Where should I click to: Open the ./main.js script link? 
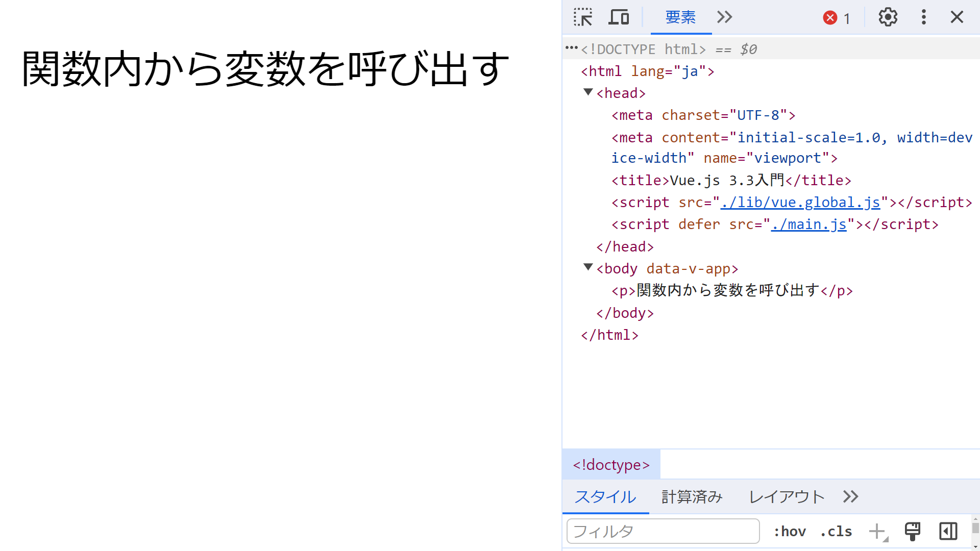click(808, 224)
